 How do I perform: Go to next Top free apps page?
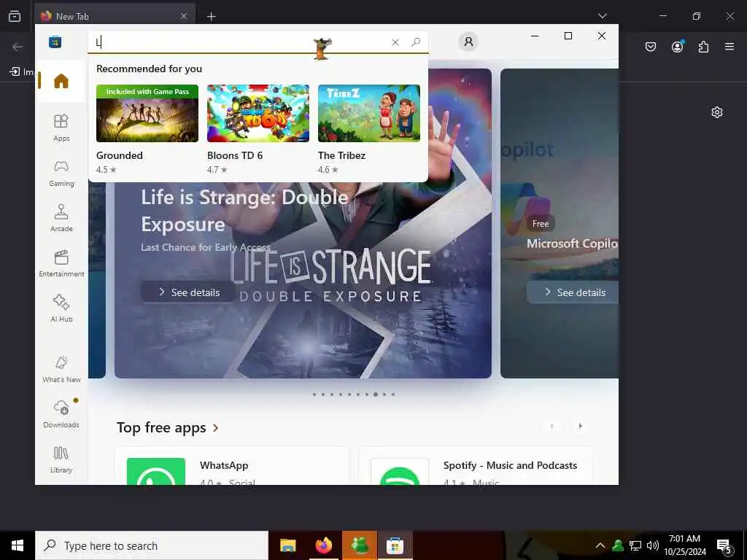point(580,426)
